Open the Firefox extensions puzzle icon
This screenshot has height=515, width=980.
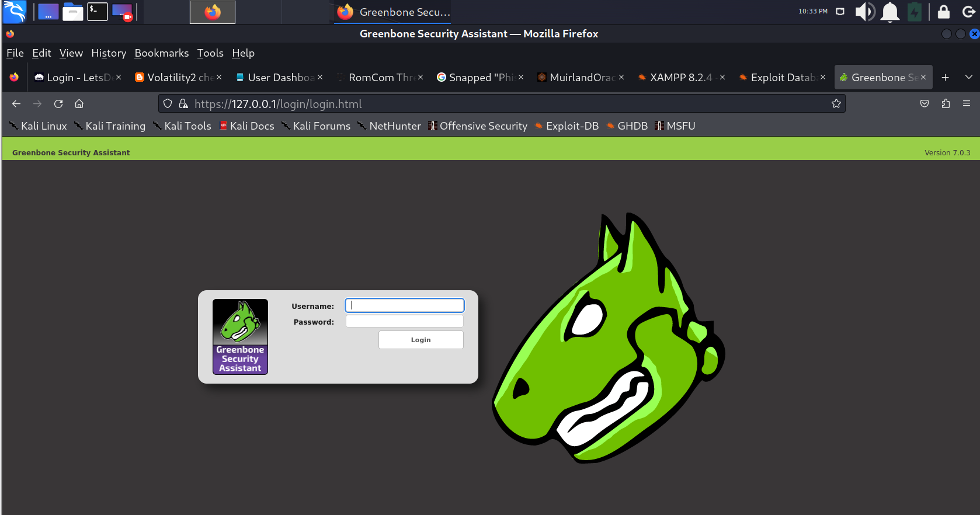[946, 103]
